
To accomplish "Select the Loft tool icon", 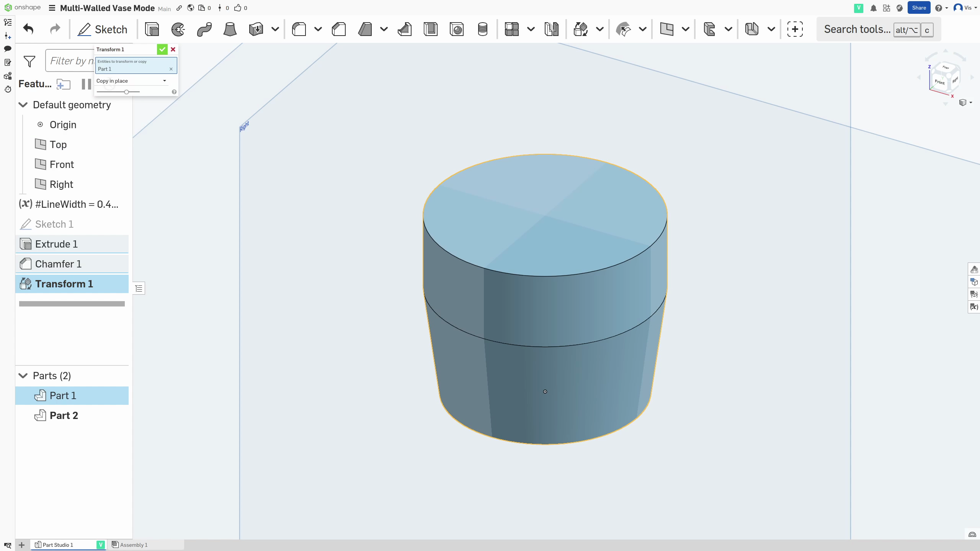I will click(x=230, y=29).
